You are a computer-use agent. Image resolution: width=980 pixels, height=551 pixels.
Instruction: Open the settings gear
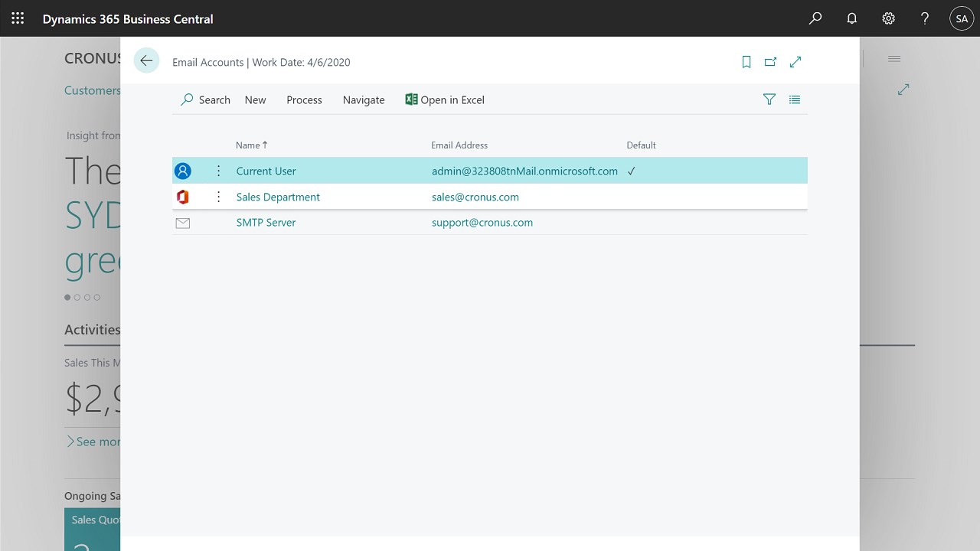(888, 18)
